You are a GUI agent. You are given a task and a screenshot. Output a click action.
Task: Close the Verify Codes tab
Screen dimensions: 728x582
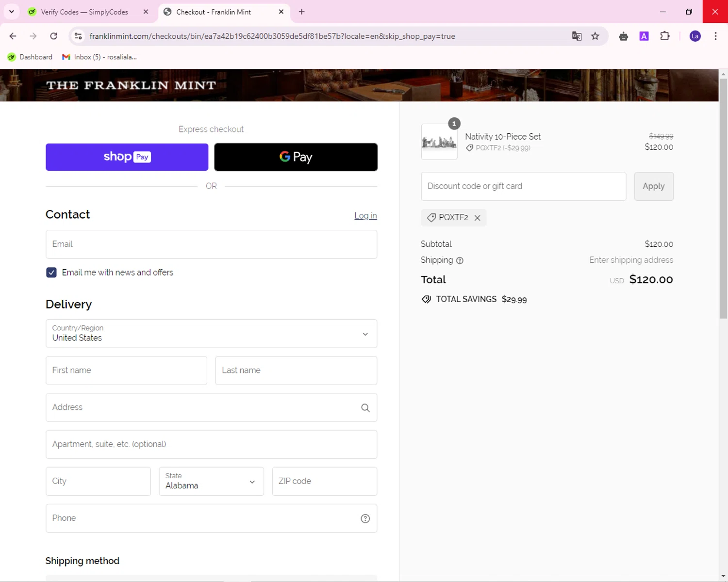(x=146, y=12)
